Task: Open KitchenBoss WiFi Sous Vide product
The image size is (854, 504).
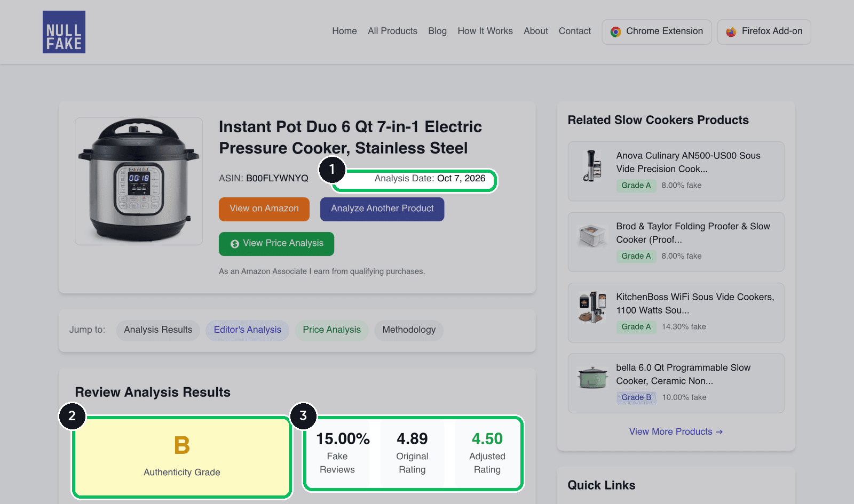Action: (676, 313)
